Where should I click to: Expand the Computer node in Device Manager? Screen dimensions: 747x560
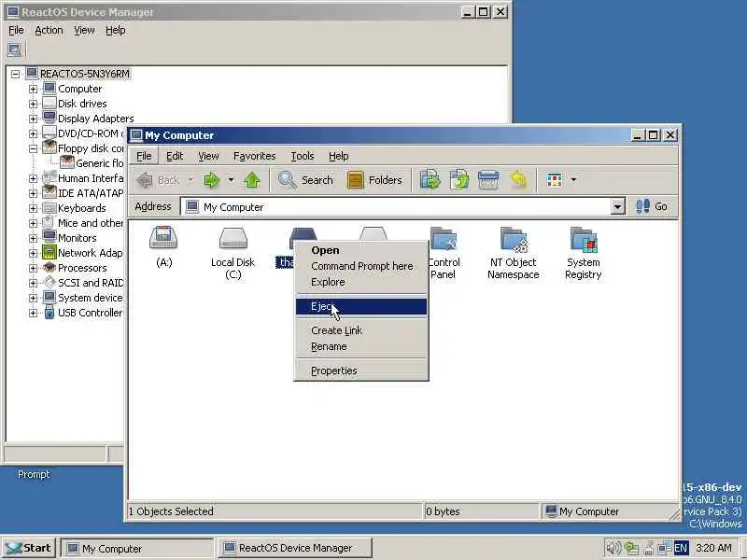click(x=33, y=89)
